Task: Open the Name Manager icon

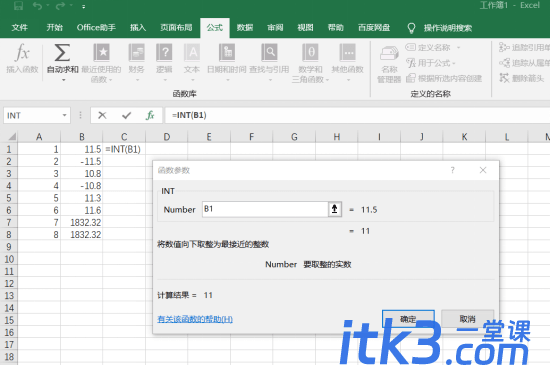Action: 389,54
